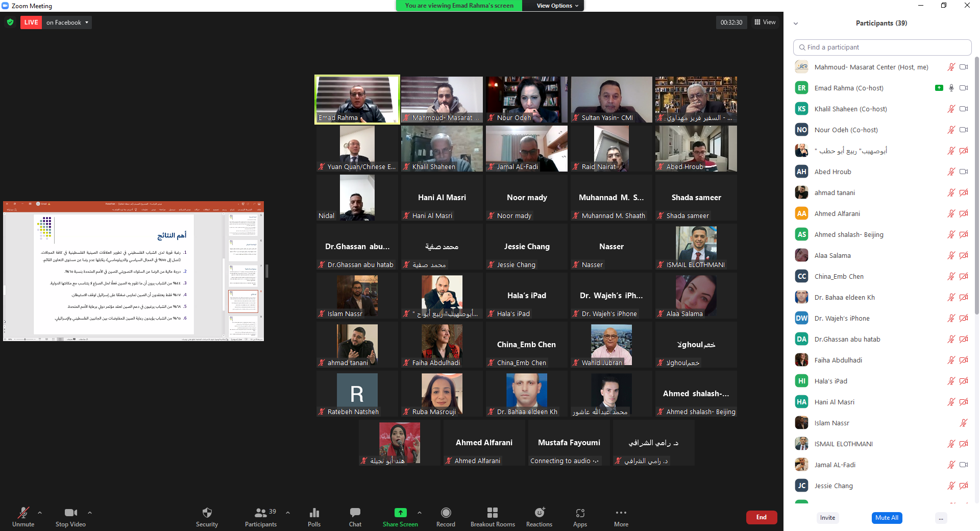Click the Share Screen icon

(x=400, y=513)
